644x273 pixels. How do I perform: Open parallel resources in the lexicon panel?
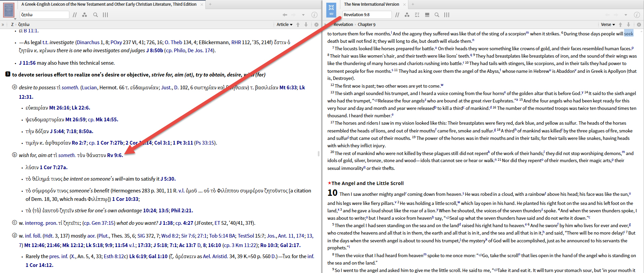[75, 15]
